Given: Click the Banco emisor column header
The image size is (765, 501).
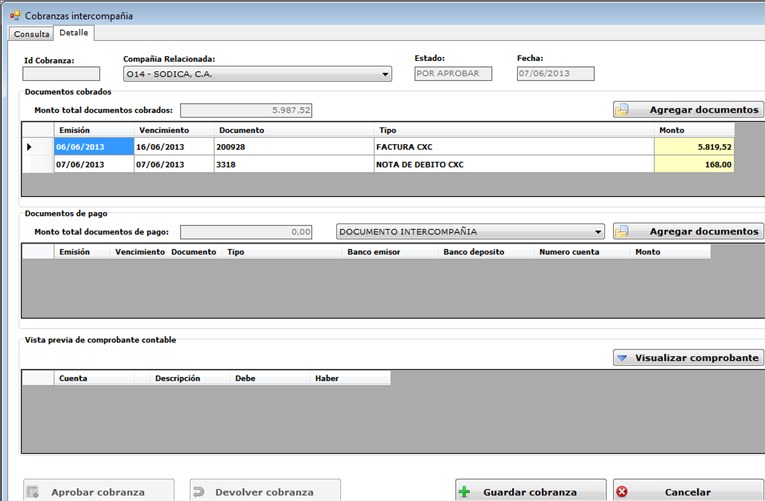Looking at the screenshot, I should point(390,252).
